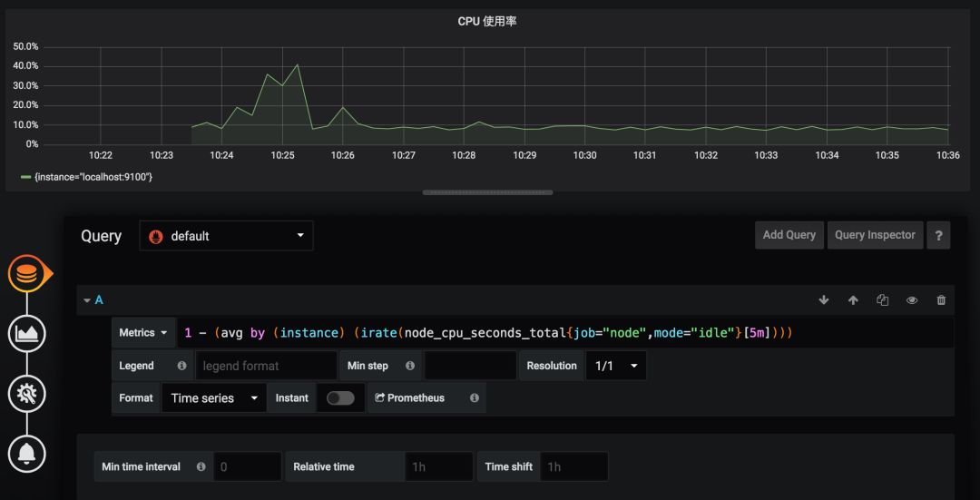Open the Time series format dropdown
The width and height of the screenshot is (980, 500).
click(x=214, y=398)
